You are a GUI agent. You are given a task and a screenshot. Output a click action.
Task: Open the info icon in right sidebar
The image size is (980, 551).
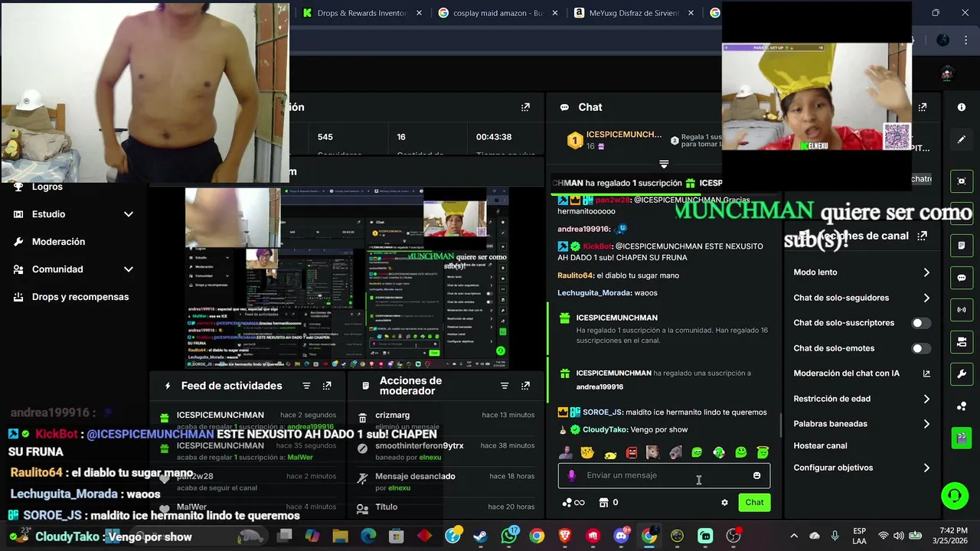[x=962, y=107]
